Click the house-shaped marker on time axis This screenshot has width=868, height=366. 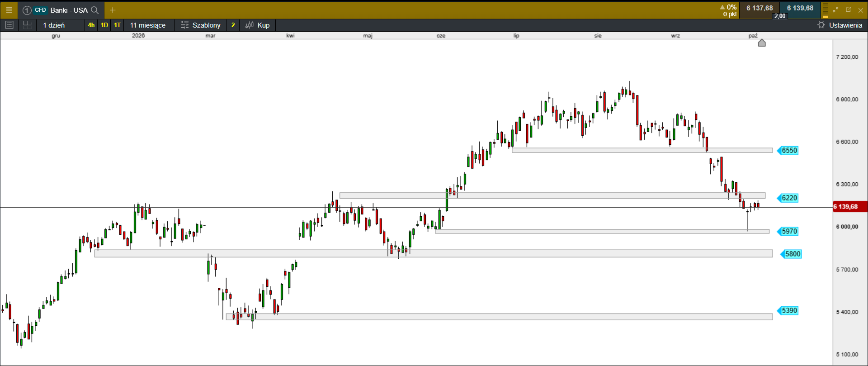point(762,43)
